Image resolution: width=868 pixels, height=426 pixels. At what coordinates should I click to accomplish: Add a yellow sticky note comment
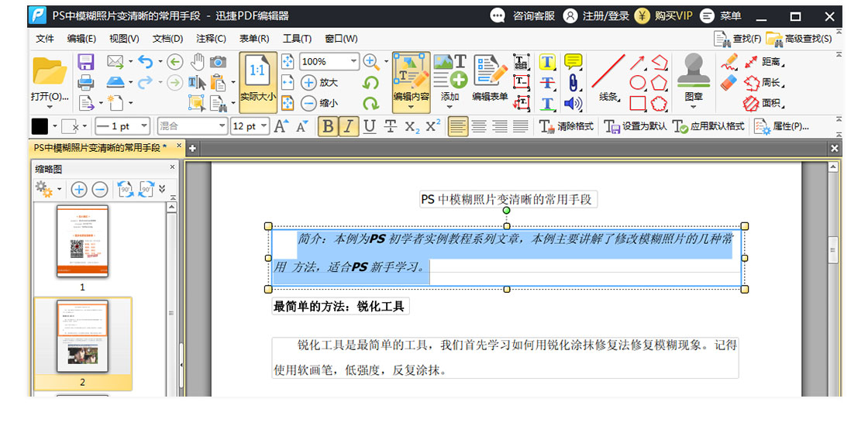pos(573,61)
